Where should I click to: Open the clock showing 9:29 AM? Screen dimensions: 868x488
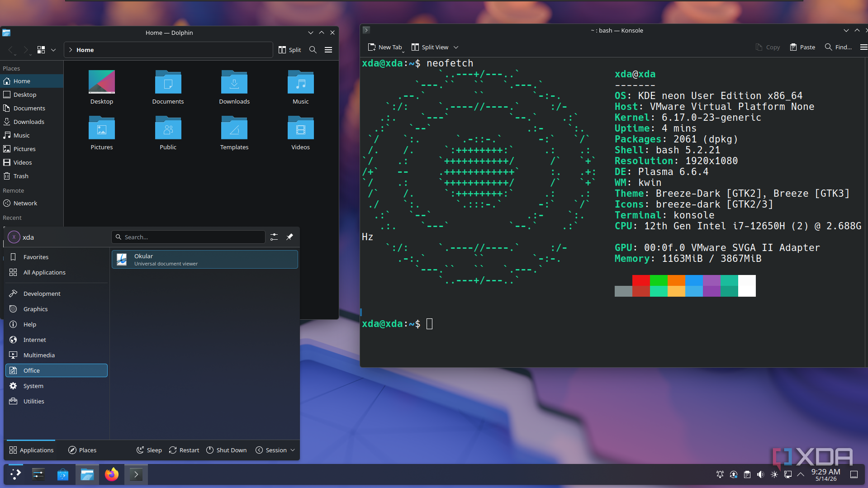tap(825, 474)
